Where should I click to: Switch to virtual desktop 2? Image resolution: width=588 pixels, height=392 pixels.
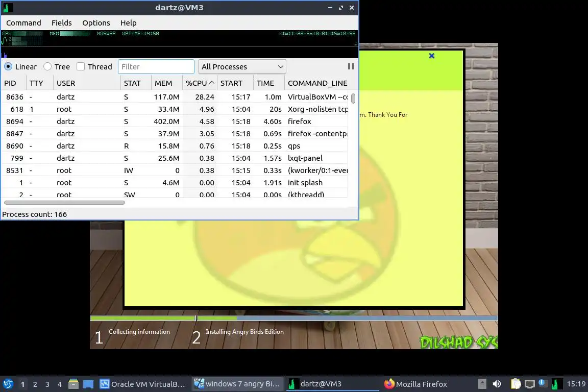[35, 384]
